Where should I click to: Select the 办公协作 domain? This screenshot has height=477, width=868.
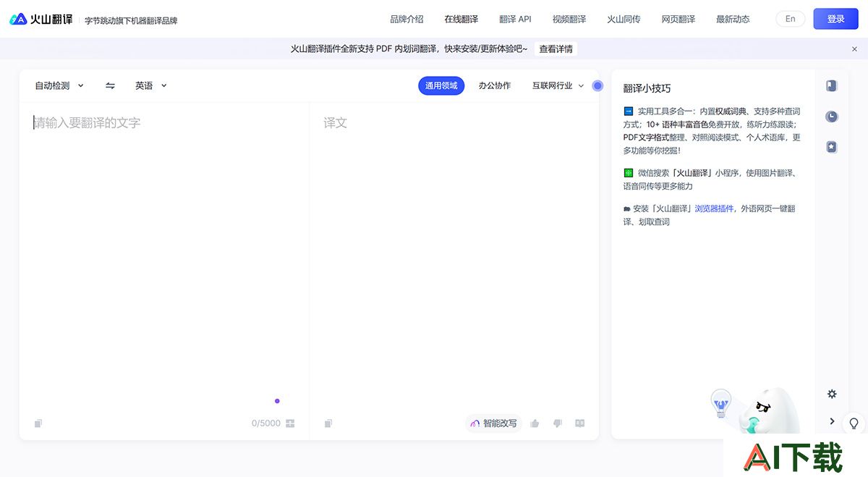(x=495, y=85)
